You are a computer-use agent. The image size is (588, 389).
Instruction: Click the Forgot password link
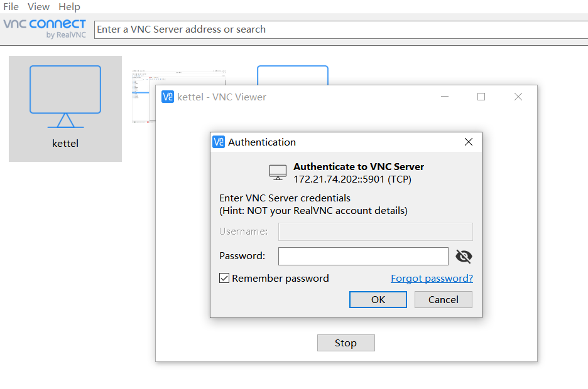432,278
